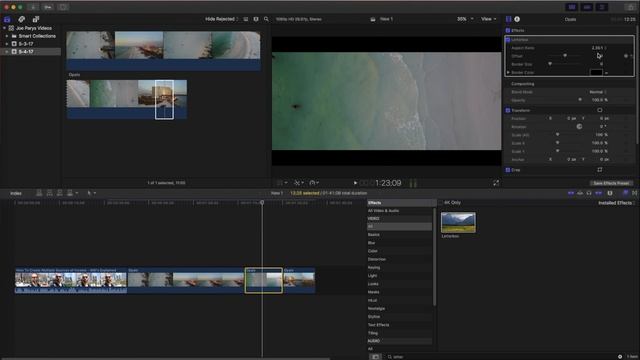Viewport: 640px width, 360px height.
Task: Click the Keyword Editor key button
Action: pyautogui.click(x=48, y=7)
